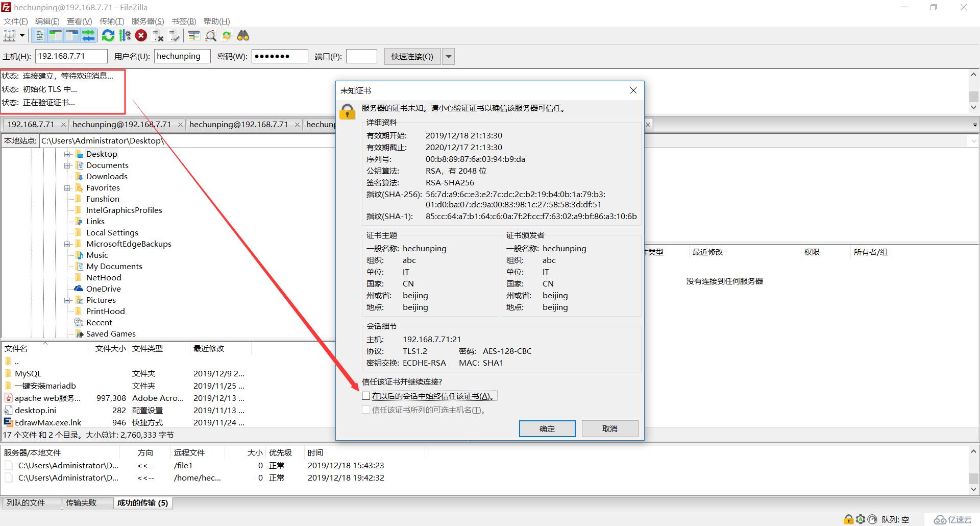The height and width of the screenshot is (526, 980).
Task: Select the Saved Games folder
Action: click(111, 334)
